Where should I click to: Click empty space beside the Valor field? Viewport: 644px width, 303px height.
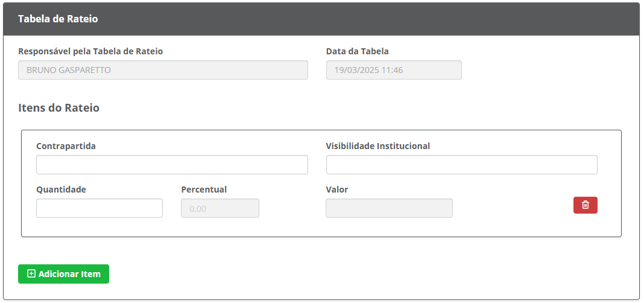coord(513,208)
